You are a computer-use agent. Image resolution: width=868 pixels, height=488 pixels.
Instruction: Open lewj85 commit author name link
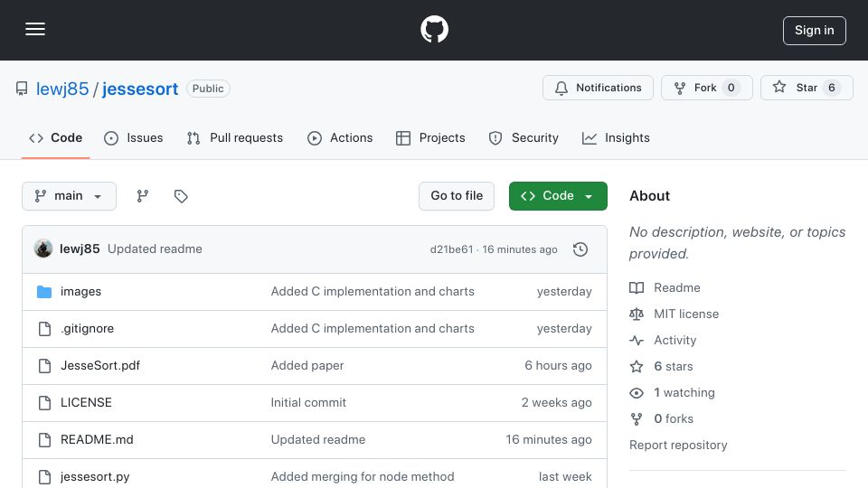80,249
